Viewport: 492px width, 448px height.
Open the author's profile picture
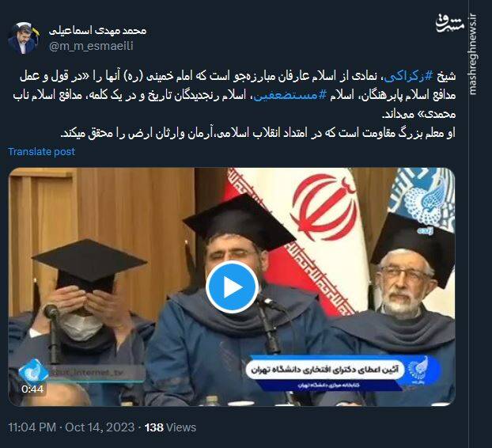click(24, 38)
